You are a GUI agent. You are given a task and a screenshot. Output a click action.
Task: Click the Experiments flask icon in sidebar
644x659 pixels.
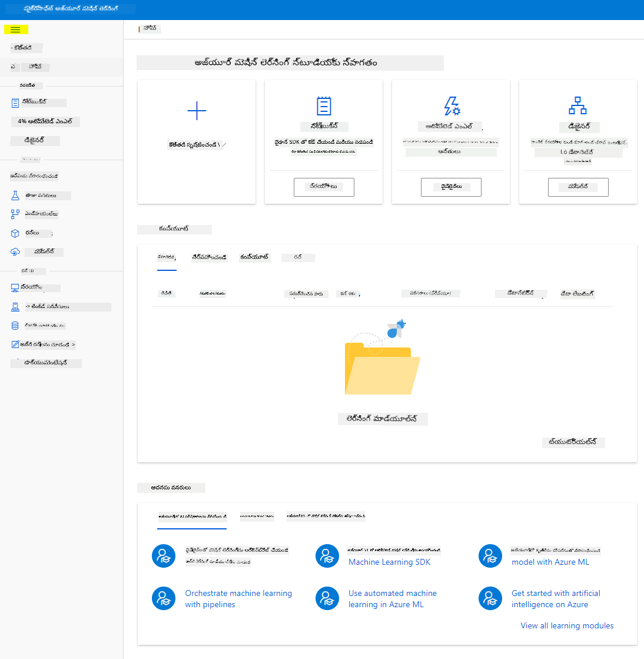[15, 196]
